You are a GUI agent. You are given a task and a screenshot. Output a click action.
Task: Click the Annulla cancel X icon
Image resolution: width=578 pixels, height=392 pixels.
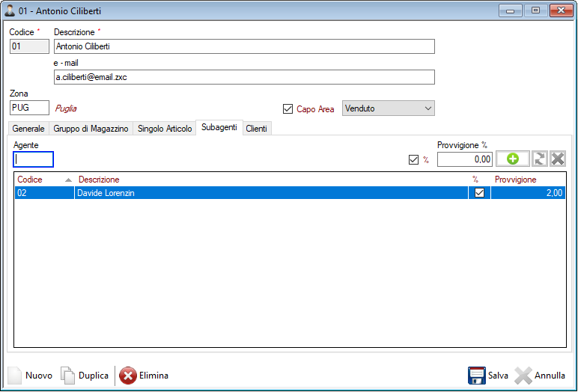tap(523, 376)
